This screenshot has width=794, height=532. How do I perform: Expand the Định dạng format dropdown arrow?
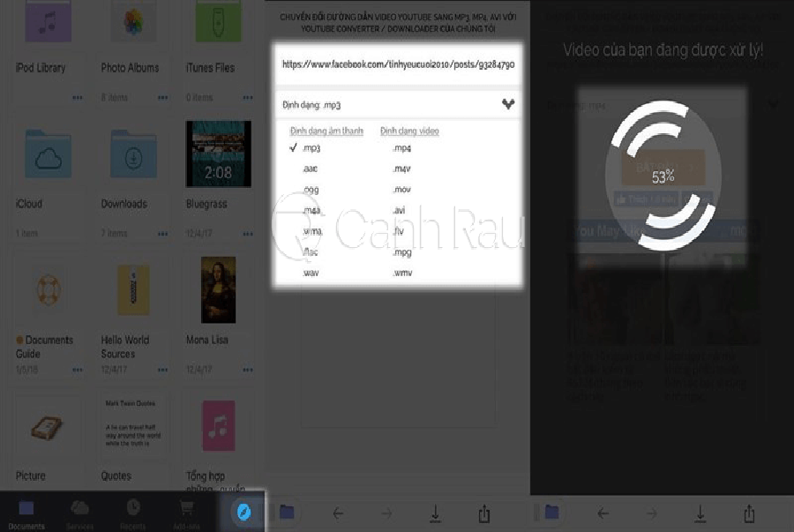point(508,104)
